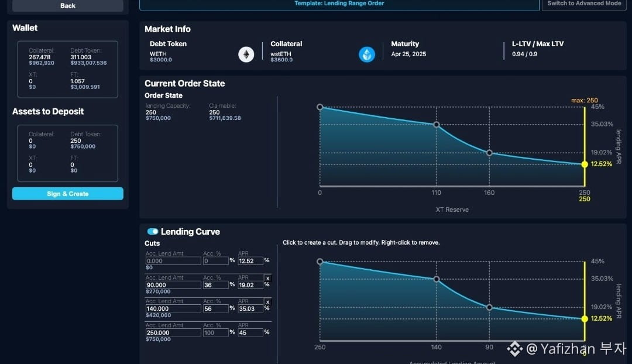Click Claimable value '$711,839.58'
The height and width of the screenshot is (364, 632).
click(225, 118)
